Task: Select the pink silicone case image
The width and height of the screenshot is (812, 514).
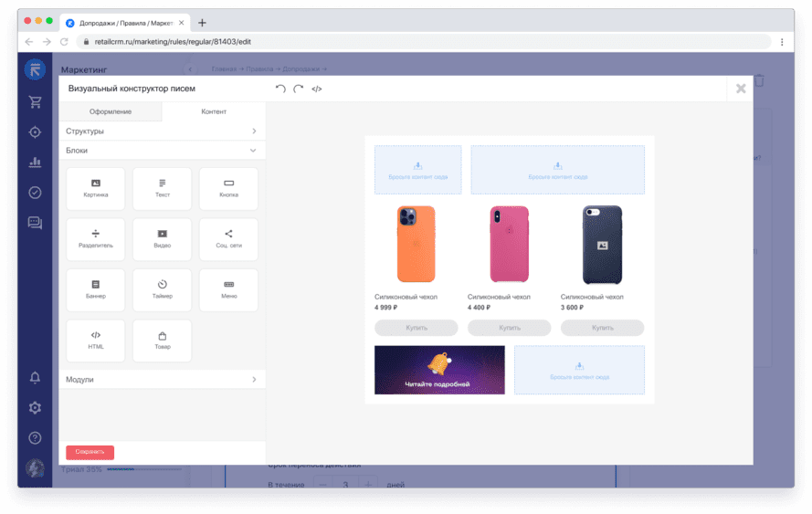Action: click(509, 244)
